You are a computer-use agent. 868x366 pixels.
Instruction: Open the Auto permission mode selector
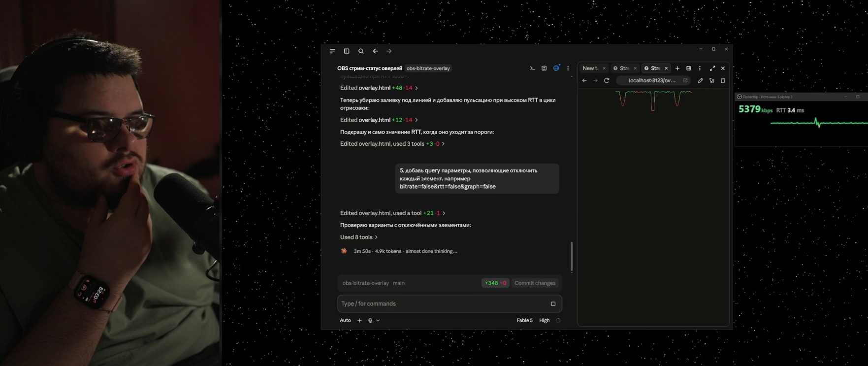point(345,321)
